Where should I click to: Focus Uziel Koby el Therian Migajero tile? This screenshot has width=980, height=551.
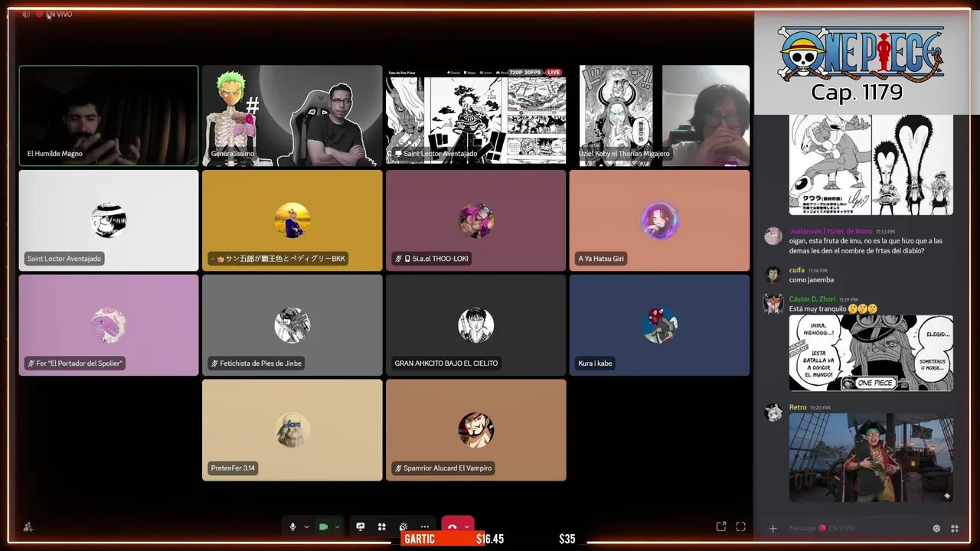659,116
